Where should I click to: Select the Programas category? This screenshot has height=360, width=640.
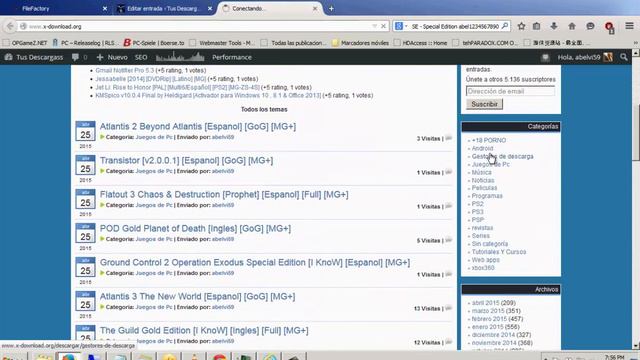[487, 196]
